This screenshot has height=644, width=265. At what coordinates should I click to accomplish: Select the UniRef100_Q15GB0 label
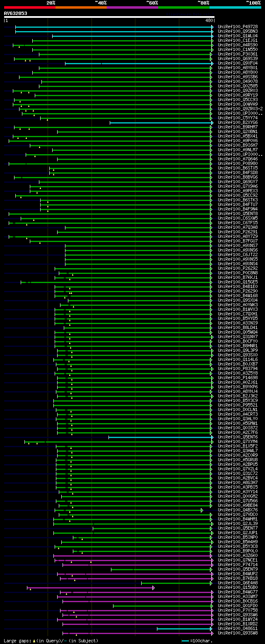238,588
